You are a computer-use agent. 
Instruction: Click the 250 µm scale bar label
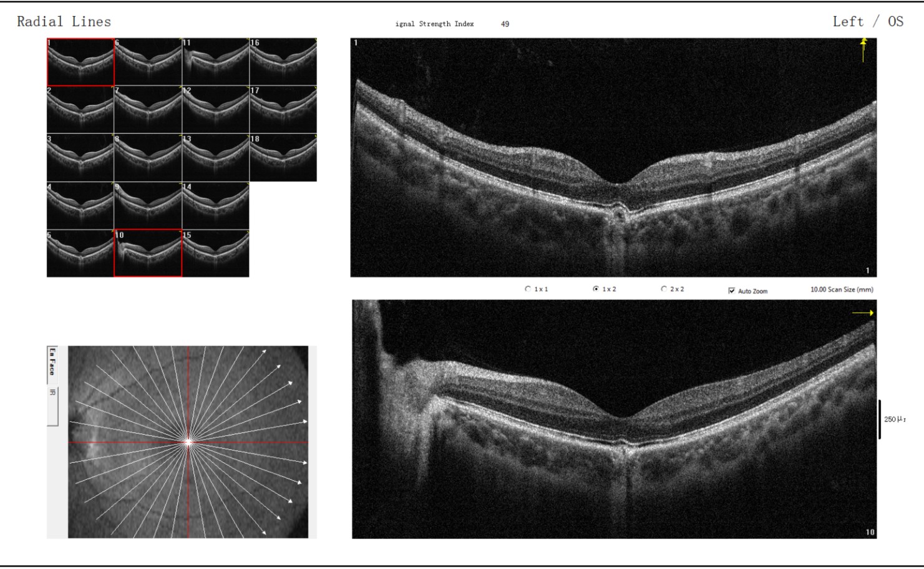tap(895, 419)
